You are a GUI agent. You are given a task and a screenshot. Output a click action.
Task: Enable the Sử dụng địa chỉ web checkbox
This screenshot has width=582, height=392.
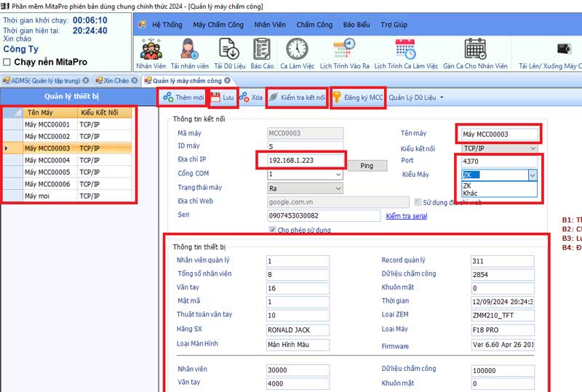pyautogui.click(x=418, y=202)
